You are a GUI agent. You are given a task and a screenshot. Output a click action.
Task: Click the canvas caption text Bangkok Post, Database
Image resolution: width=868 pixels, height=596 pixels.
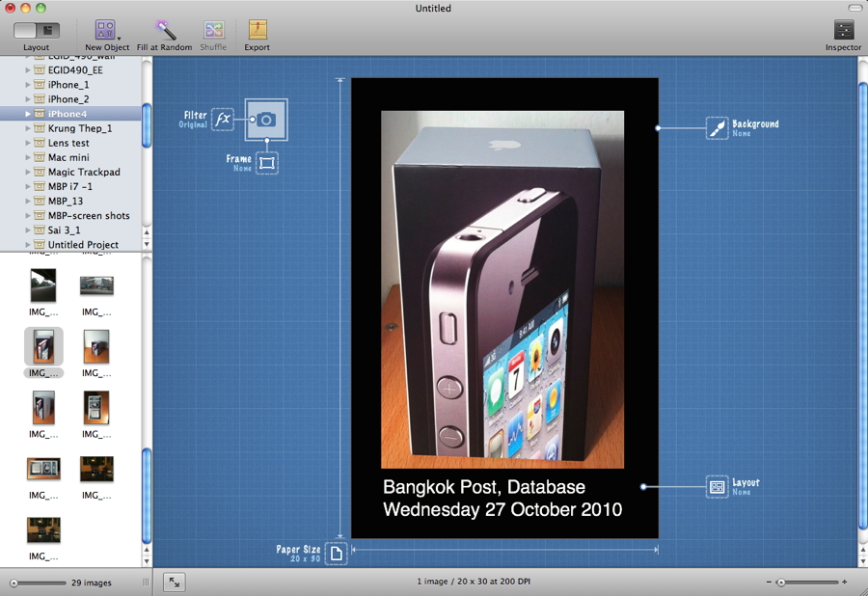pyautogui.click(x=484, y=487)
